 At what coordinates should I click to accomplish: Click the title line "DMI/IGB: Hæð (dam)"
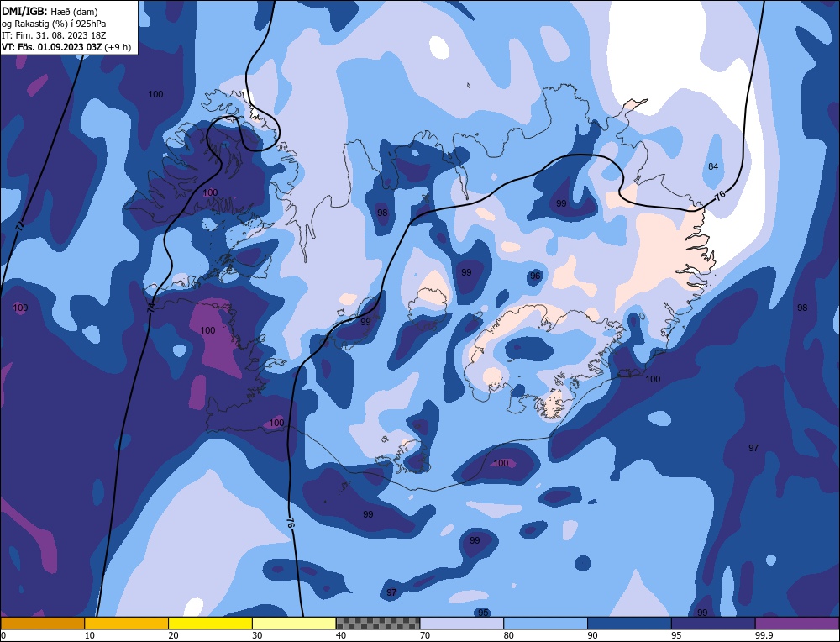[50, 11]
